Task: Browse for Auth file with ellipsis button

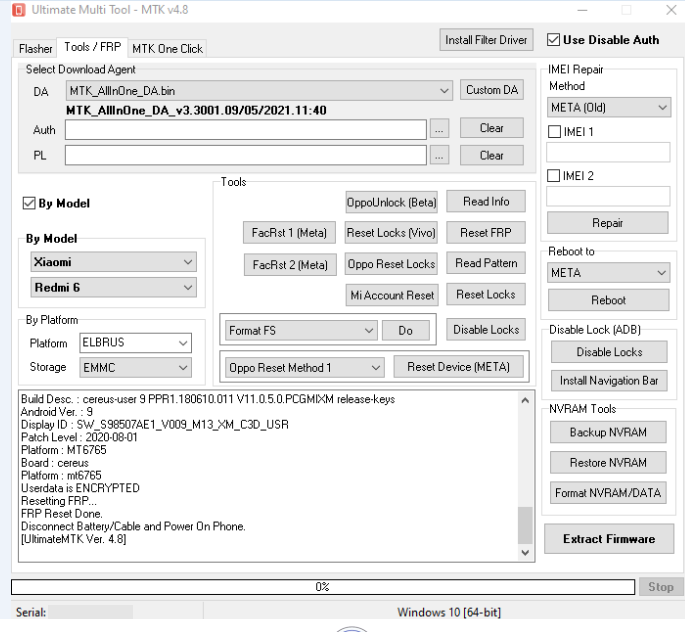Action: pyautogui.click(x=439, y=129)
